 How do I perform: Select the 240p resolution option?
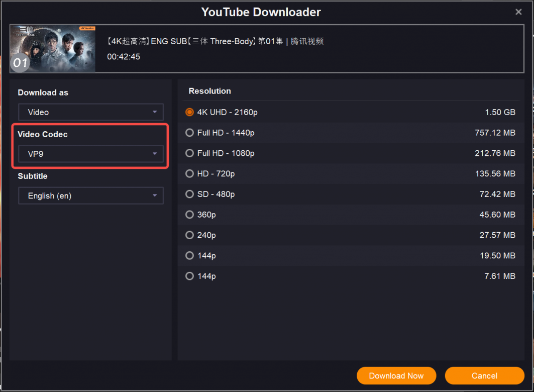pyautogui.click(x=190, y=235)
